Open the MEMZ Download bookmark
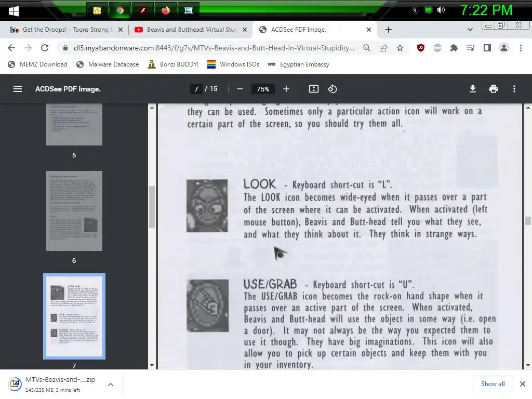 [x=37, y=64]
